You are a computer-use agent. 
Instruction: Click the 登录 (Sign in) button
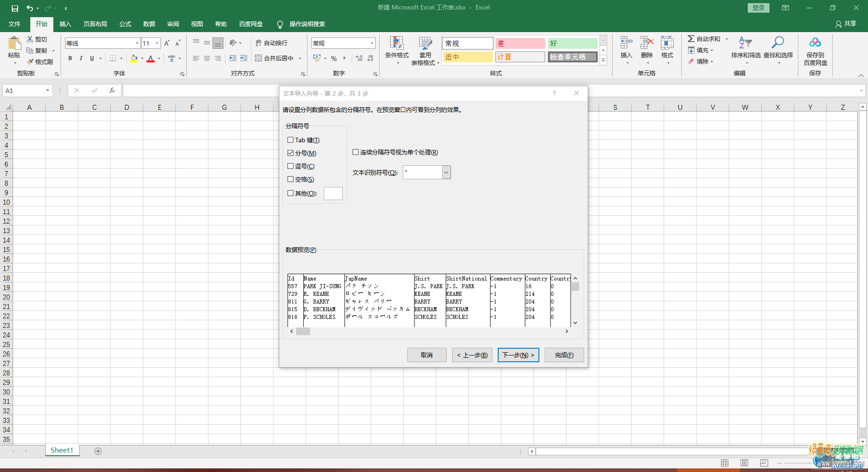759,8
